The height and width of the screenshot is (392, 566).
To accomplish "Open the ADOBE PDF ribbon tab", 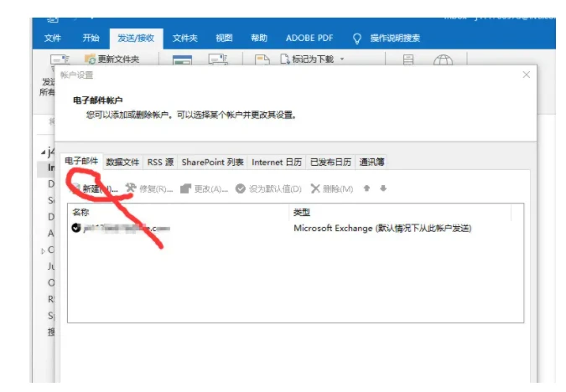I will (309, 38).
